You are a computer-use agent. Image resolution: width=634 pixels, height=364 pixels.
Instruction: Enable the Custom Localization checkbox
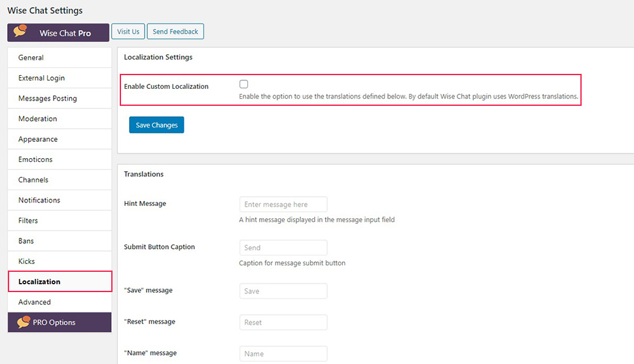pyautogui.click(x=243, y=84)
